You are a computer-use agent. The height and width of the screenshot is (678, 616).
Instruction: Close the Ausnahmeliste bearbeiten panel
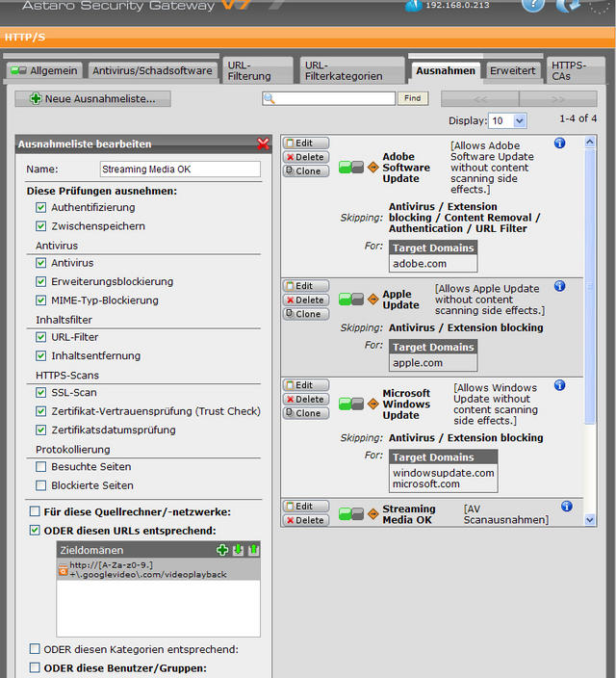coord(263,143)
